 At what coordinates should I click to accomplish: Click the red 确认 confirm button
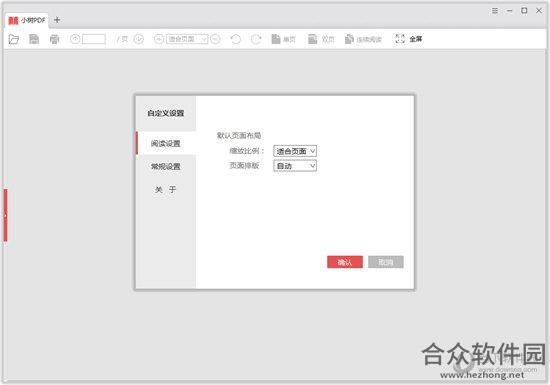coord(345,262)
